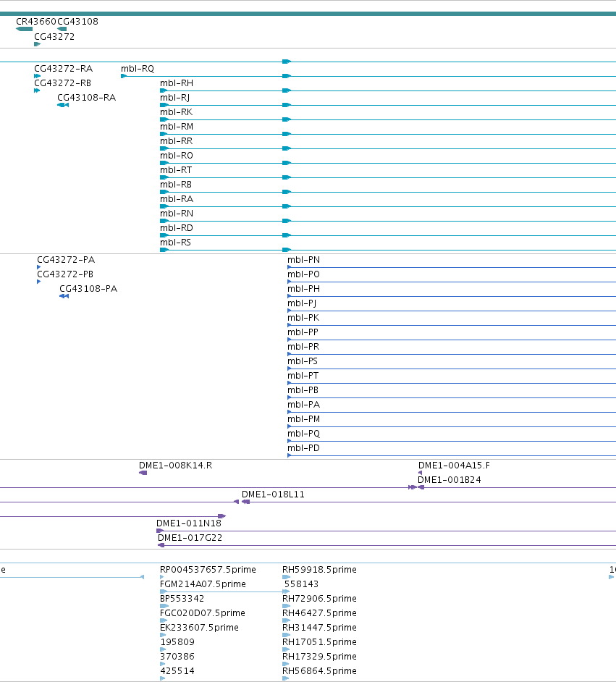Screen dimensions: 616x682
Task: Click the mbl-PH protein label
Action: tap(303, 288)
